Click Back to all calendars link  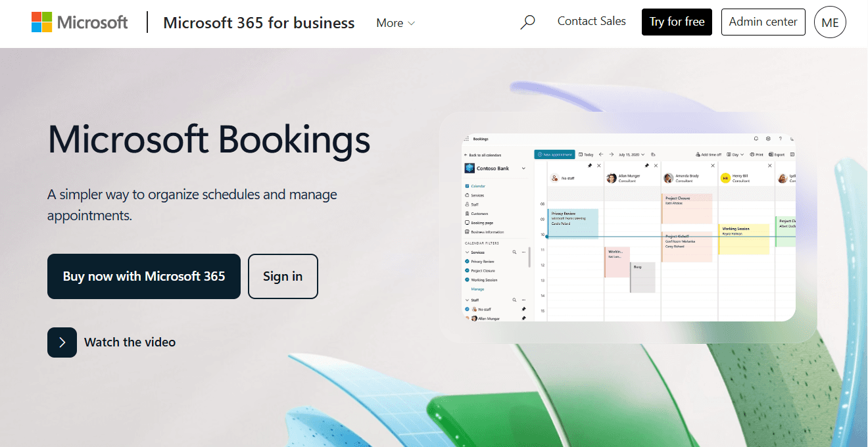click(x=483, y=155)
